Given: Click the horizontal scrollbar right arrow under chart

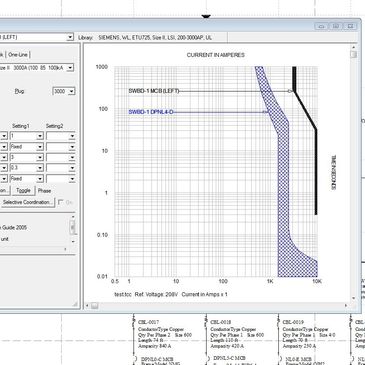Looking at the screenshot, I should 346,305.
